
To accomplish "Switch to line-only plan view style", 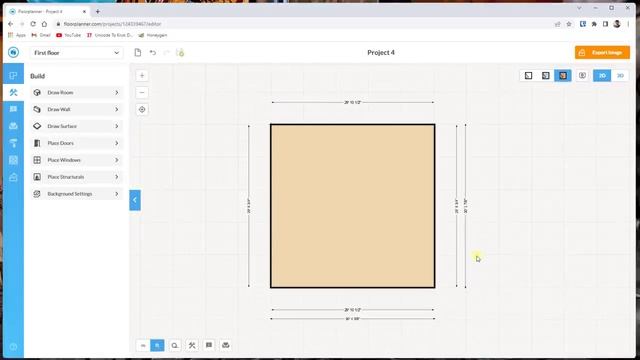I will [x=529, y=76].
